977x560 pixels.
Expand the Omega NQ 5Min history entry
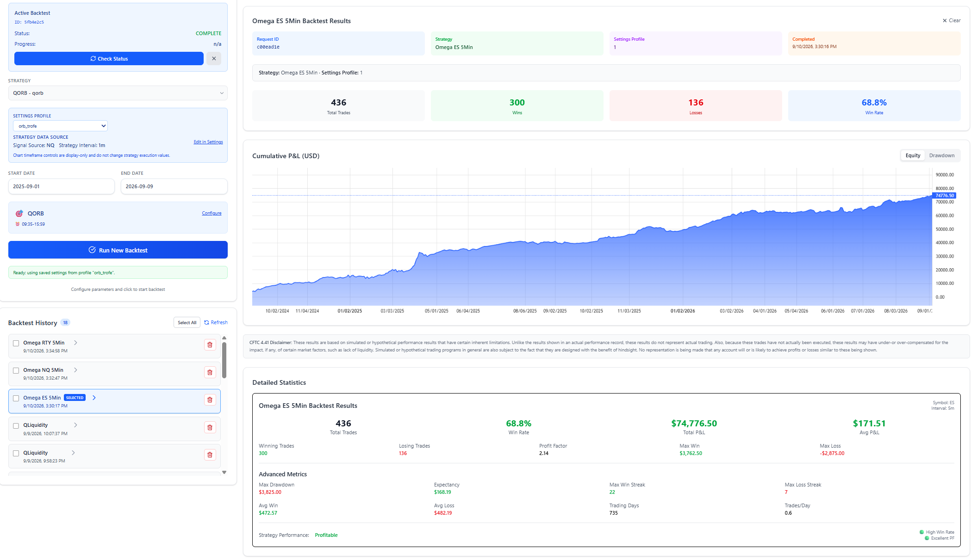(x=75, y=370)
